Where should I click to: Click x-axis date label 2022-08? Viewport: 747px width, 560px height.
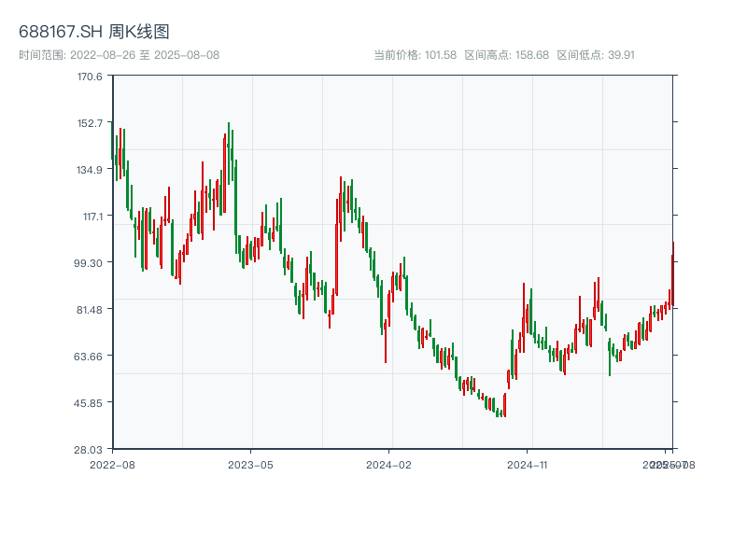[112, 465]
